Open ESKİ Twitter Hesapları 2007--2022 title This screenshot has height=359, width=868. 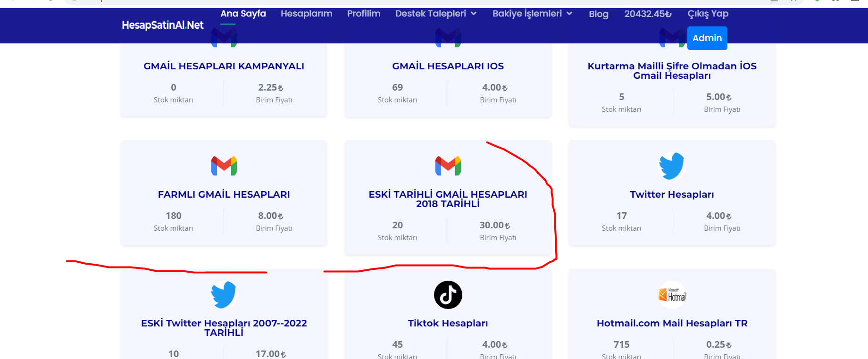224,328
